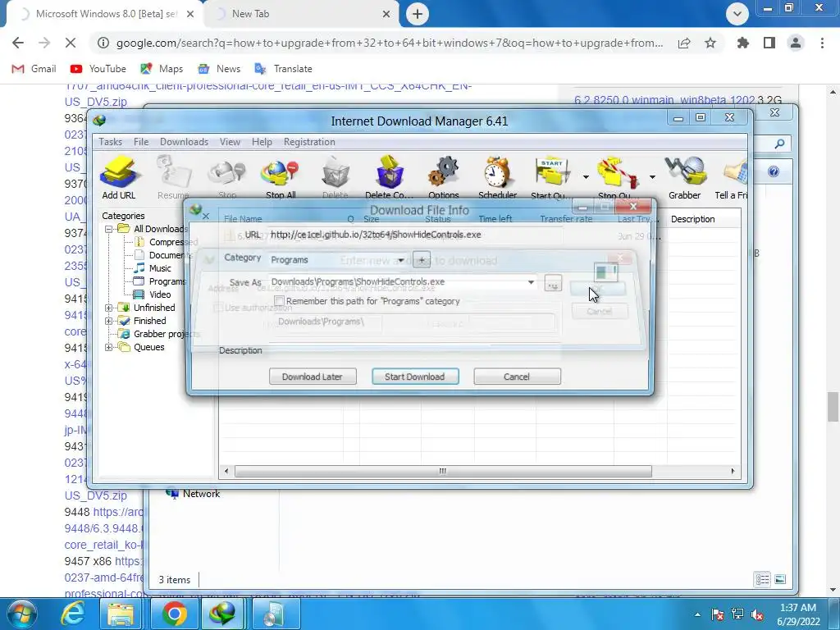Viewport: 840px width, 630px height.
Task: Click the Explorer help question icon
Action: click(773, 171)
